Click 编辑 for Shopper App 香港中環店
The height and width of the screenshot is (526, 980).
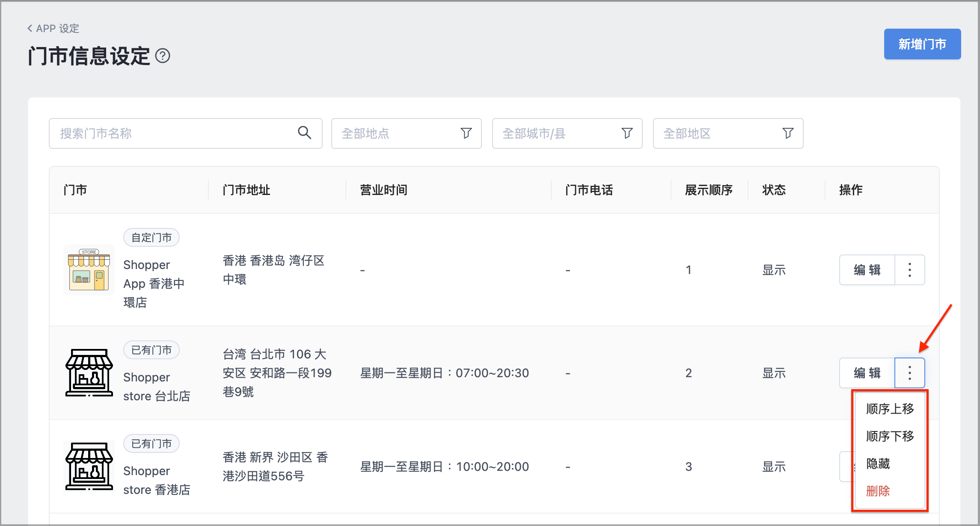tap(867, 270)
